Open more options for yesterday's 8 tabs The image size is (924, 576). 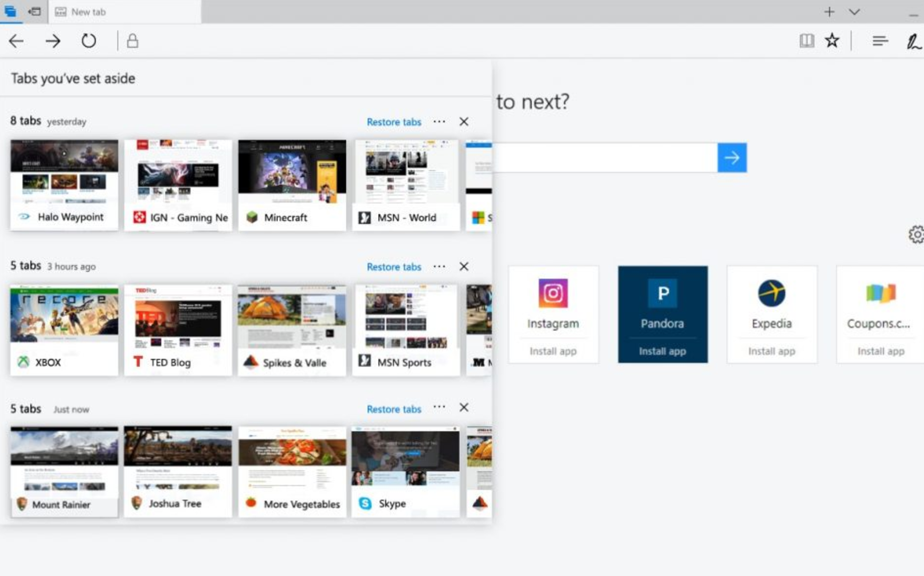[x=439, y=121]
